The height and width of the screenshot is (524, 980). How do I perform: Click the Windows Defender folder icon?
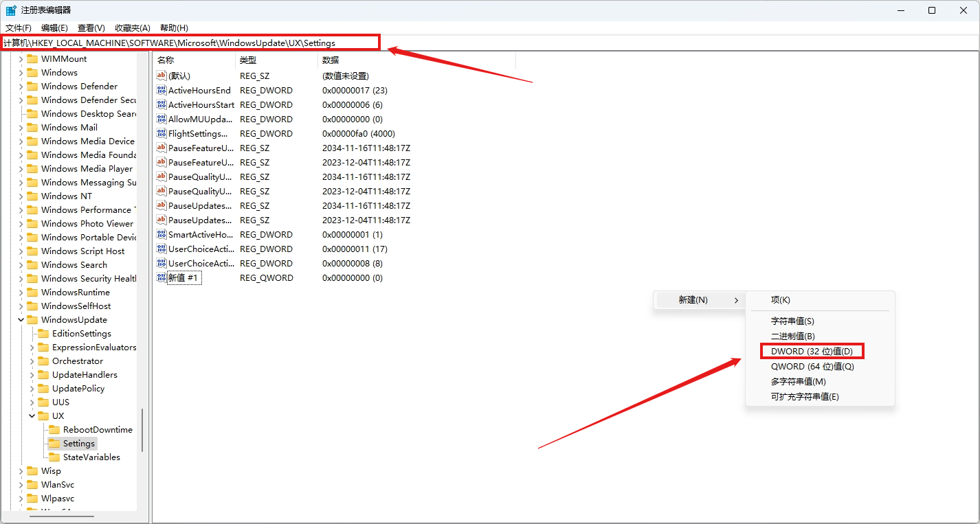click(32, 87)
